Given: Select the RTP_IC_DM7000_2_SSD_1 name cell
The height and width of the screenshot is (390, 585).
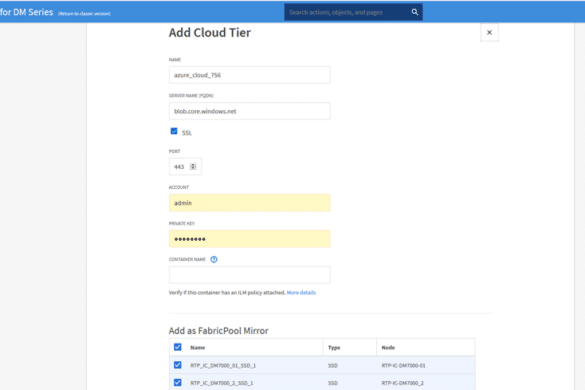Looking at the screenshot, I should coord(222,383).
